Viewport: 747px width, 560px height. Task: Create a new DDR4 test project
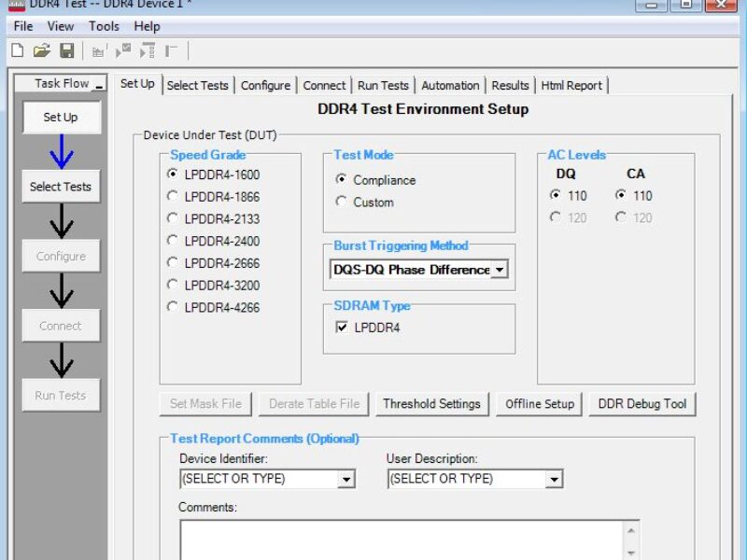pyautogui.click(x=17, y=50)
